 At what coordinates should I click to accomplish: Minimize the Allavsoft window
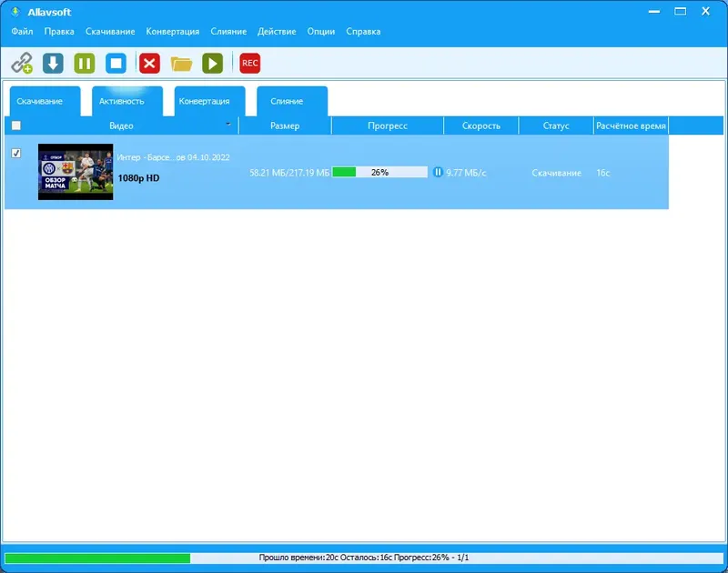654,12
